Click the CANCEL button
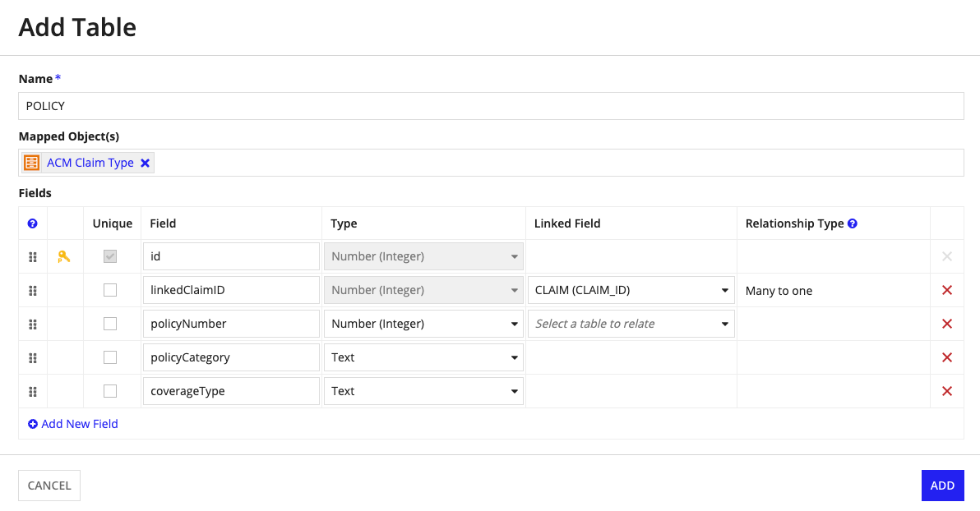 49,486
